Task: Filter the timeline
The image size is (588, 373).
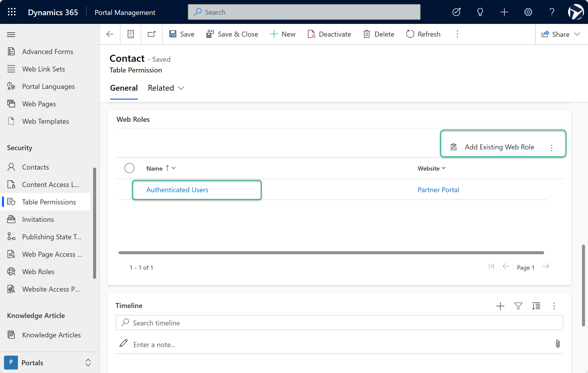Action: click(518, 306)
